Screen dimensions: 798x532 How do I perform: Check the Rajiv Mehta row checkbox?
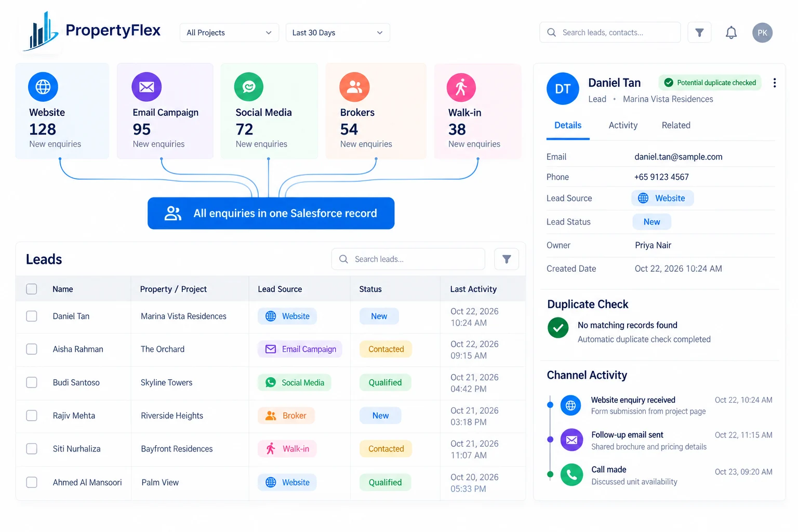point(32,416)
